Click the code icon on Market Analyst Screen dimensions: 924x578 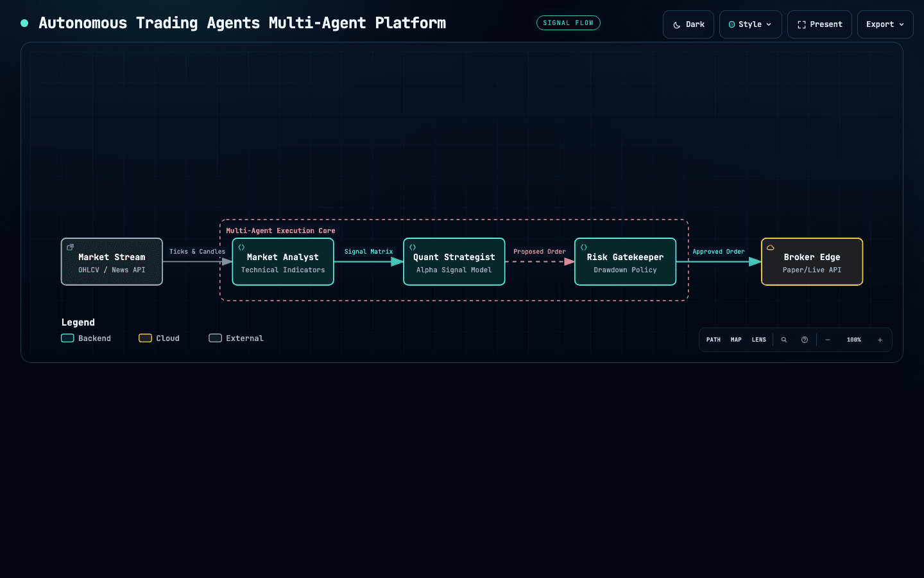pos(241,247)
